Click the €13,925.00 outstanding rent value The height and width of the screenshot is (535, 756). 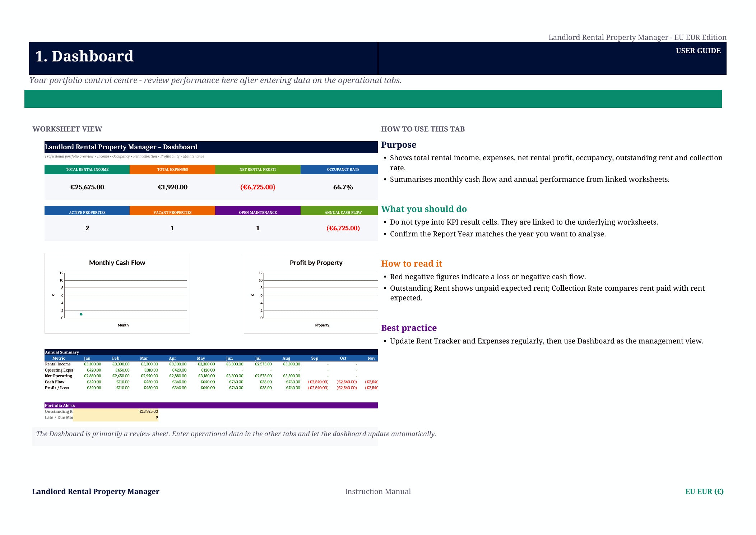(x=149, y=411)
